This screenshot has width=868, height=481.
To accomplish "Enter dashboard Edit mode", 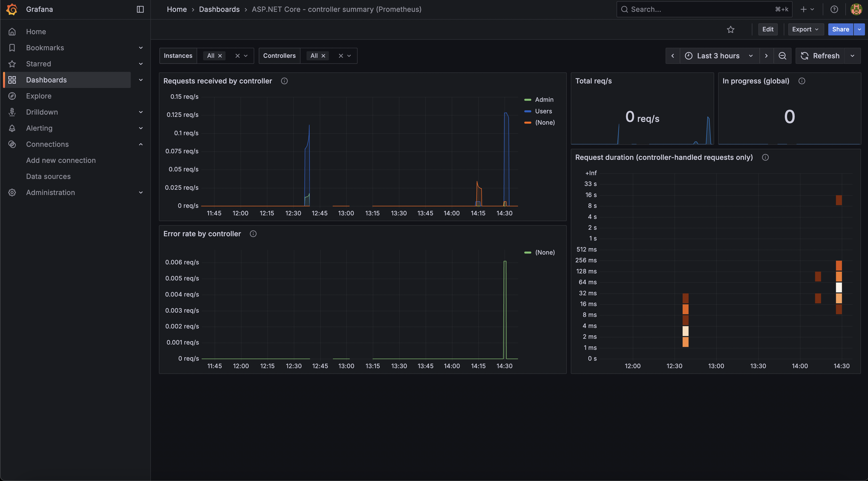I will 768,29.
